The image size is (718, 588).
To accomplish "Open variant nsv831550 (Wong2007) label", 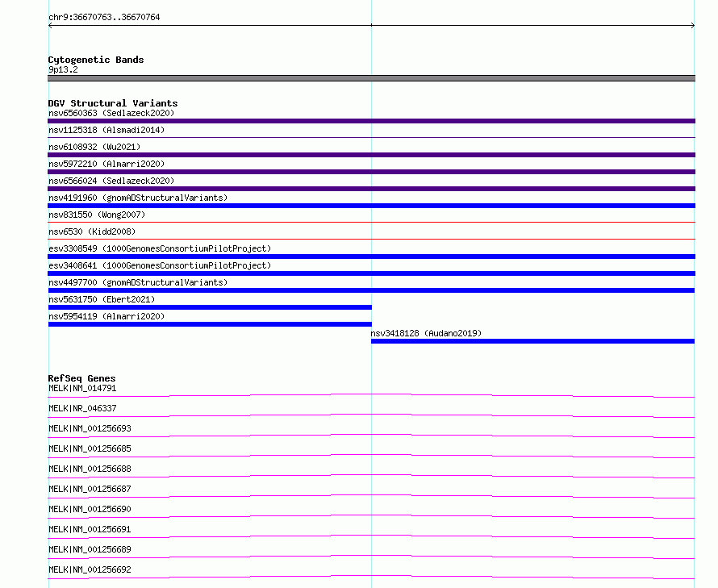I will point(97,215).
